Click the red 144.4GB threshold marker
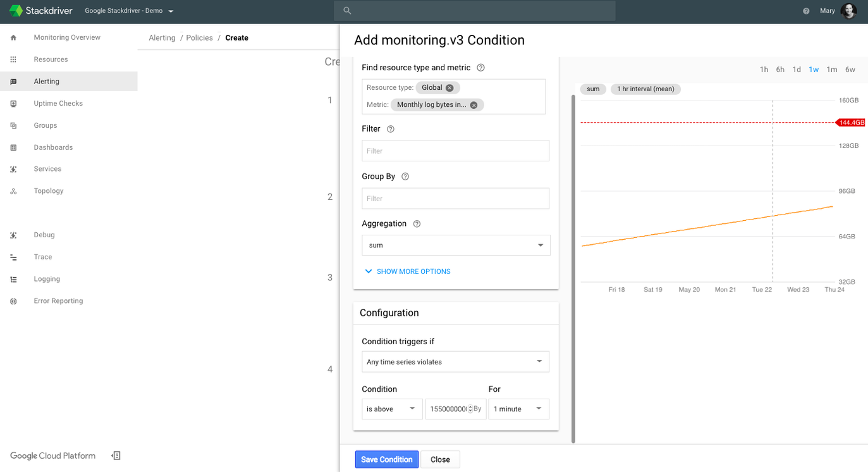868x472 pixels. tap(850, 123)
